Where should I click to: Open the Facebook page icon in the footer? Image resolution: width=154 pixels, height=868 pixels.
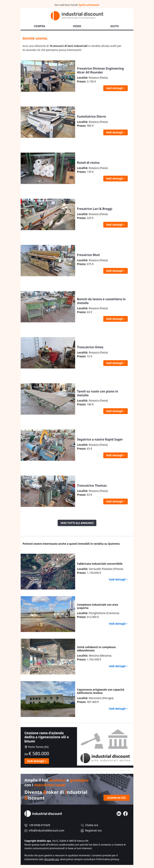[x=126, y=813]
